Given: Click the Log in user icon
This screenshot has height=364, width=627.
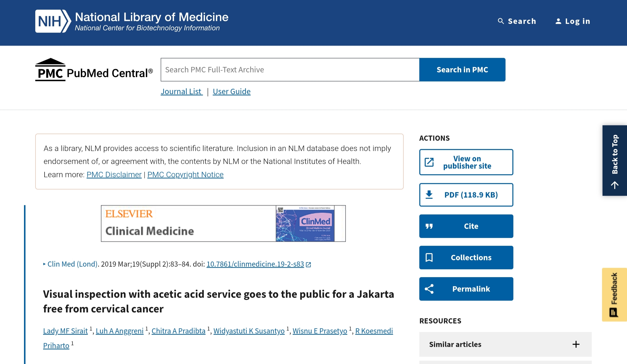Looking at the screenshot, I should click(x=558, y=21).
